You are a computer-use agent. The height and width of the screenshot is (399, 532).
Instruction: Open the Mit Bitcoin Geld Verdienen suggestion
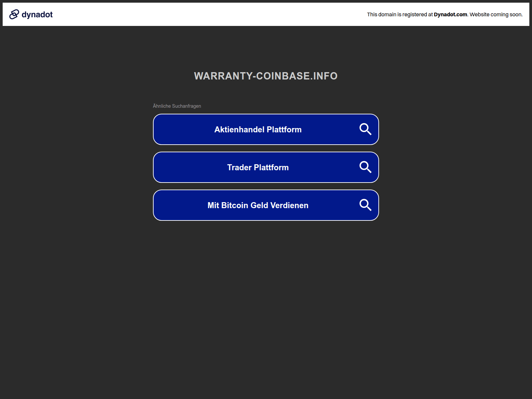click(266, 205)
